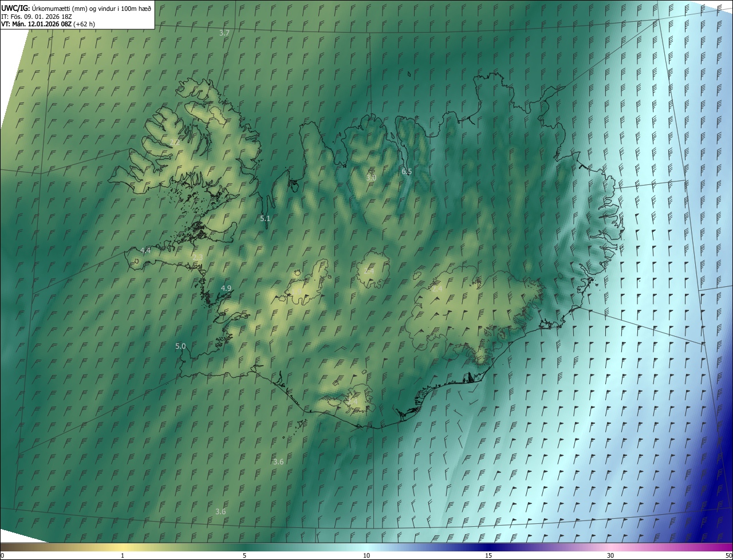Click the dark navy color scale segment above 15
Image resolution: width=733 pixels, height=560 pixels.
coord(488,547)
